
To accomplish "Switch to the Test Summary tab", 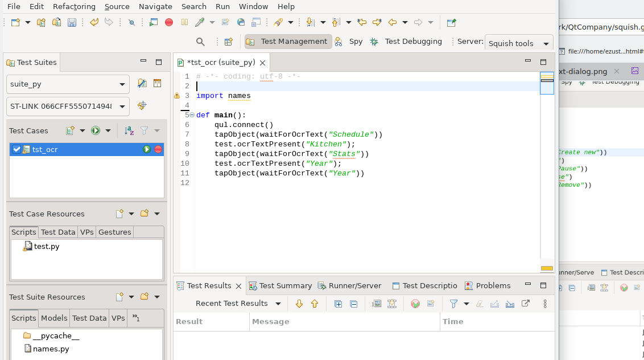I will pos(285,286).
